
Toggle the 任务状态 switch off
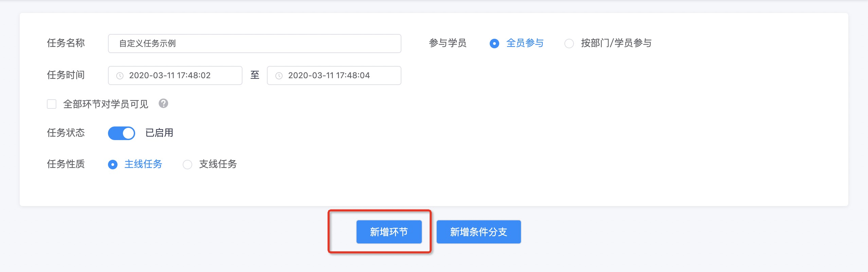pyautogui.click(x=122, y=133)
